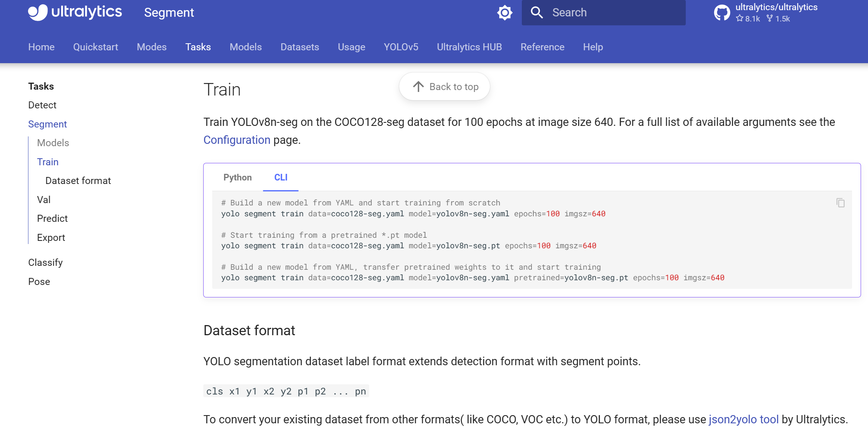This screenshot has height=435, width=868.
Task: Open the Dataset format sidebar entry
Action: point(78,180)
